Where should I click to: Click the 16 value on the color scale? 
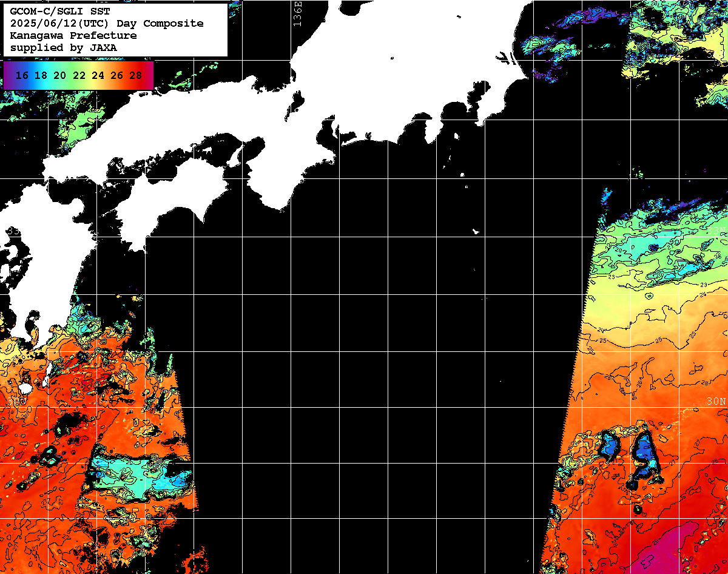coord(22,75)
